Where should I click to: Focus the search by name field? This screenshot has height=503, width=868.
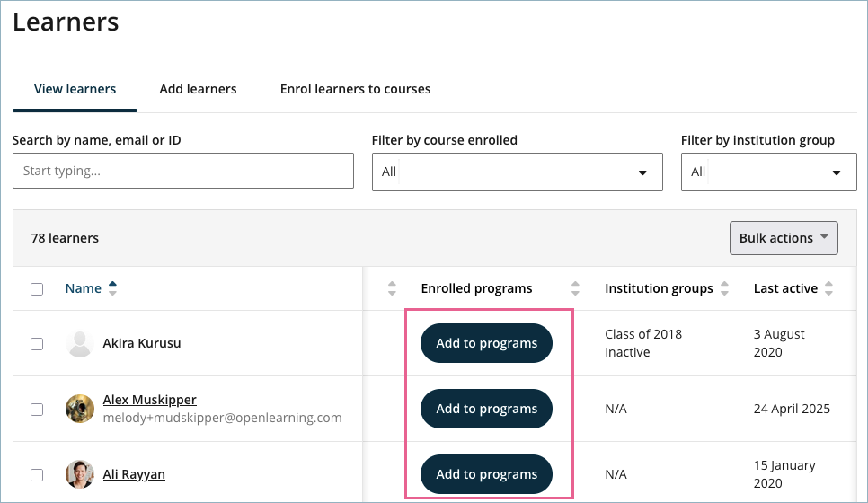click(x=183, y=171)
